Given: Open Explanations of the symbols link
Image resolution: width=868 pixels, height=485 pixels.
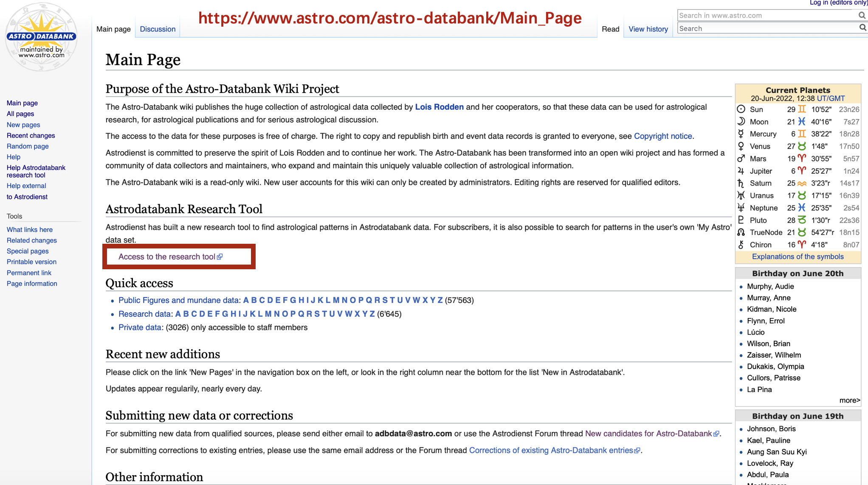Looking at the screenshot, I should pyautogui.click(x=798, y=257).
